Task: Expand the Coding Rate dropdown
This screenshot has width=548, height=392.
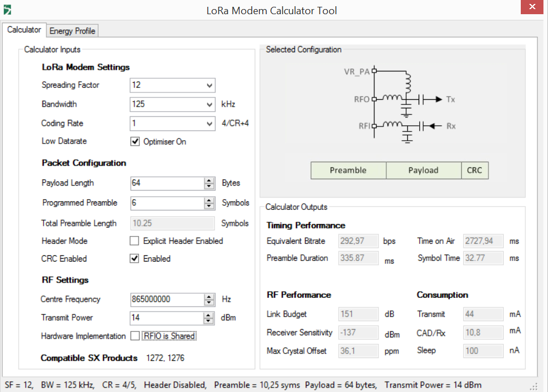Action: [209, 124]
